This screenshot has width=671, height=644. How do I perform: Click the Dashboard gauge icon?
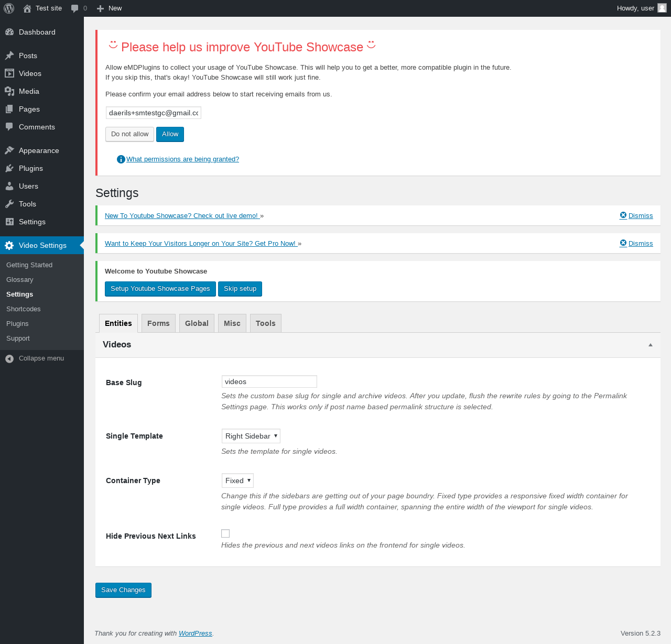pyautogui.click(x=9, y=32)
